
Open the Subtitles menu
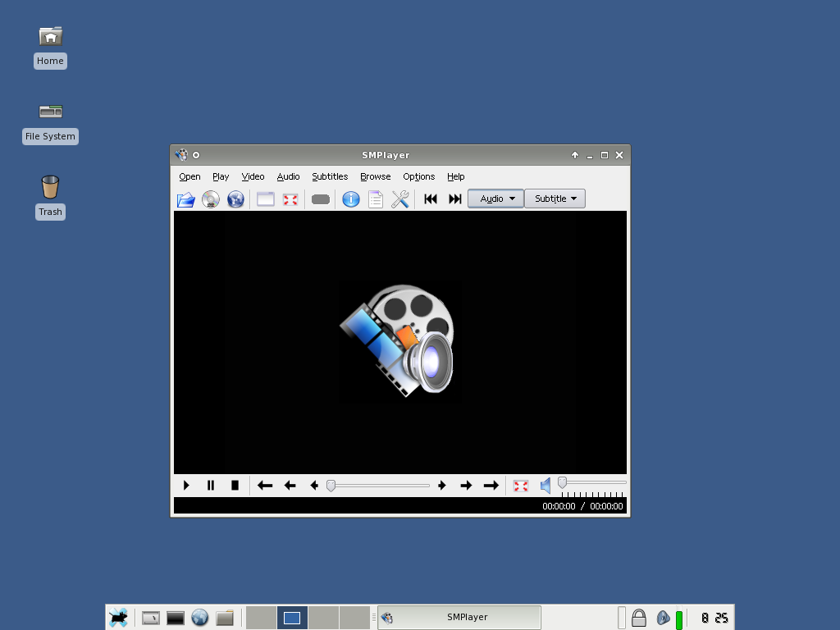330,177
